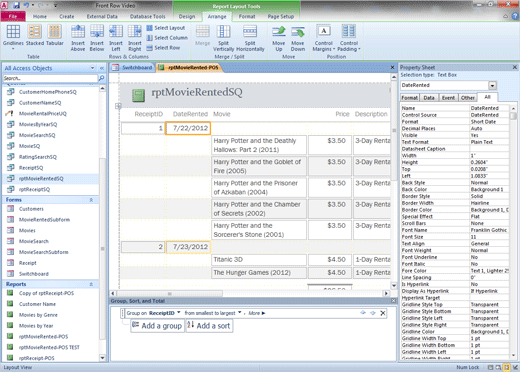Switch to Property Sheet Event tab
The width and height of the screenshot is (520, 372).
(448, 98)
